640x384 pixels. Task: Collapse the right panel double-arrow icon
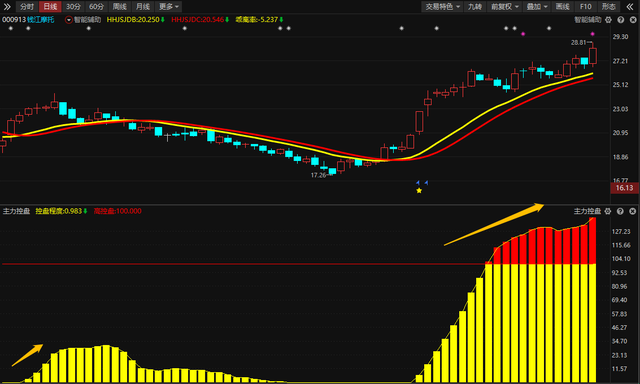(630, 7)
